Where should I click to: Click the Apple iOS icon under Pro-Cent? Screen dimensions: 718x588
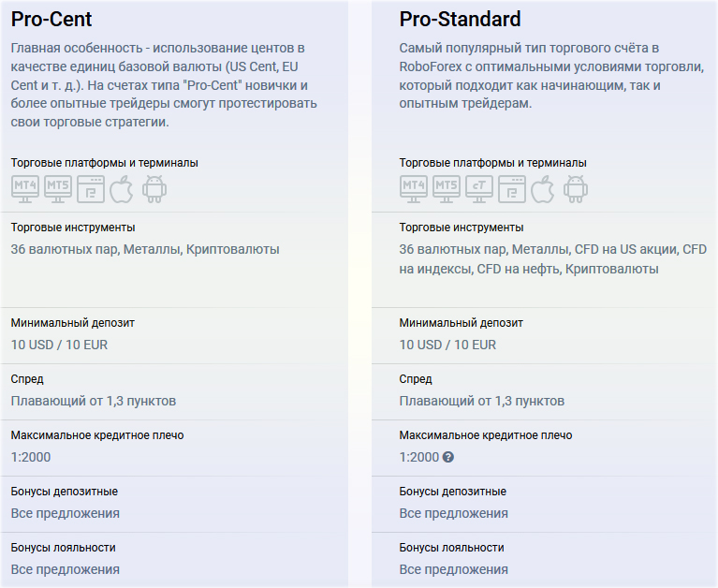122,189
